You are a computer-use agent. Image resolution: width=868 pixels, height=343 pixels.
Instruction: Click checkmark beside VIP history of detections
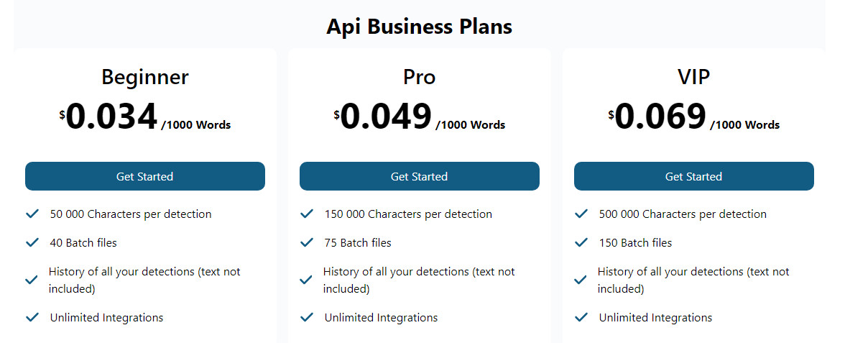[581, 280]
